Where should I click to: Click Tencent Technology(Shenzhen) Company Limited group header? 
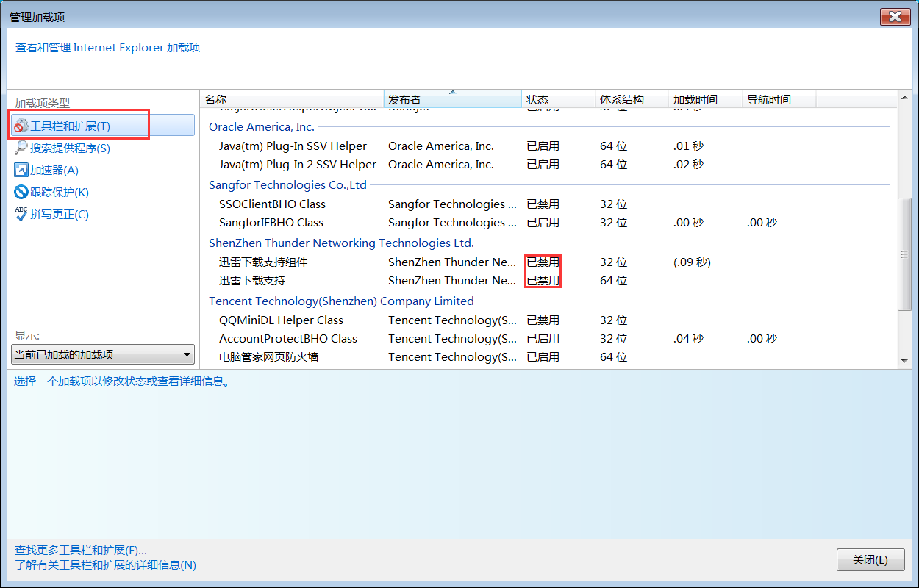(341, 301)
